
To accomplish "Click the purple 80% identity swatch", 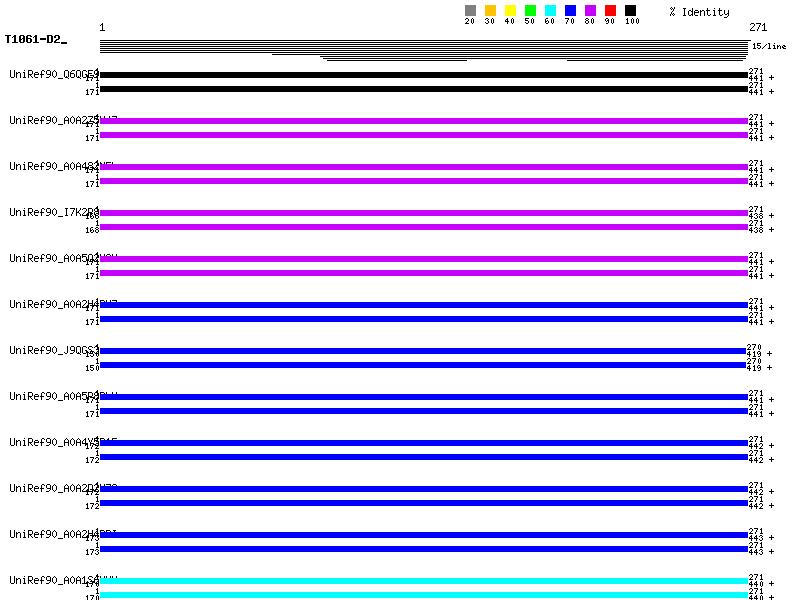I will click(x=590, y=11).
